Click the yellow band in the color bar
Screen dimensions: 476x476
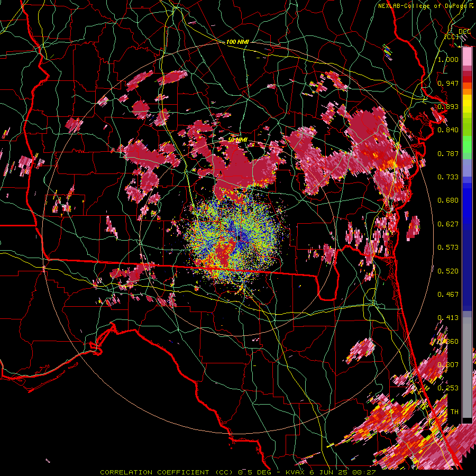(x=467, y=104)
